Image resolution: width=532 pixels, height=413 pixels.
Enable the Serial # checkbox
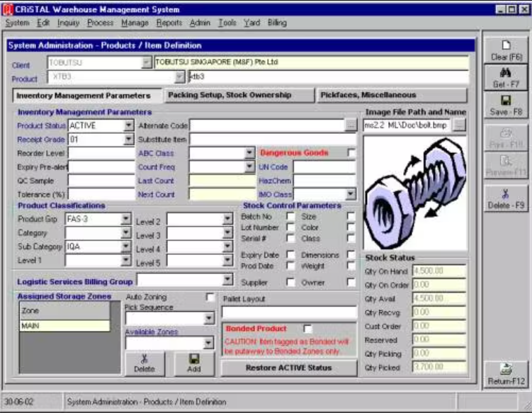(290, 238)
